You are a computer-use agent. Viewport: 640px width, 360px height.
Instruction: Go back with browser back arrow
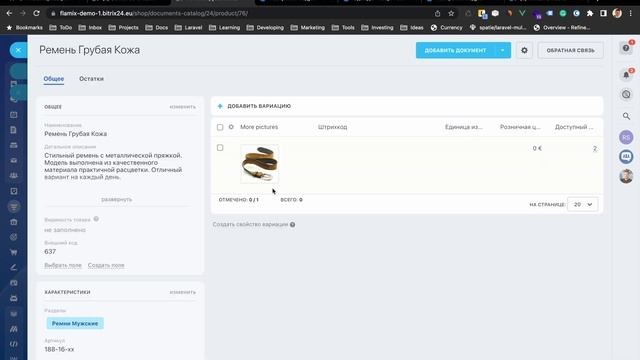coord(9,13)
